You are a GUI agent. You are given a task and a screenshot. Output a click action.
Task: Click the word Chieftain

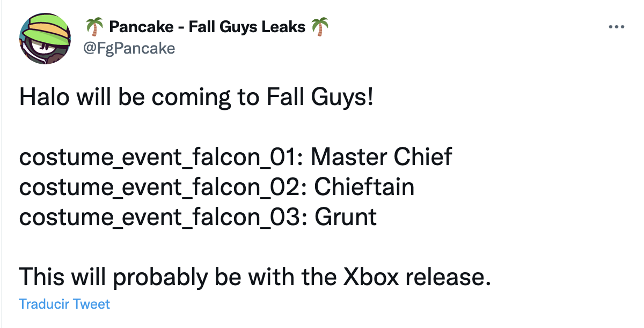click(x=364, y=188)
